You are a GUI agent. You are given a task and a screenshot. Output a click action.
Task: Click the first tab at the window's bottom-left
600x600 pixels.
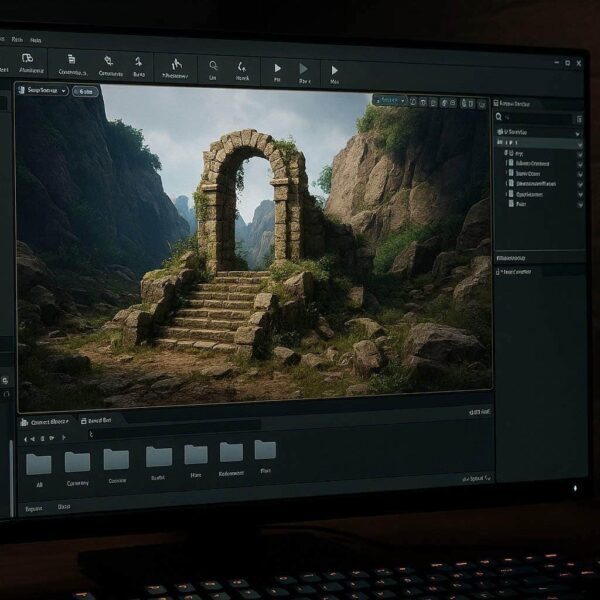click(34, 509)
